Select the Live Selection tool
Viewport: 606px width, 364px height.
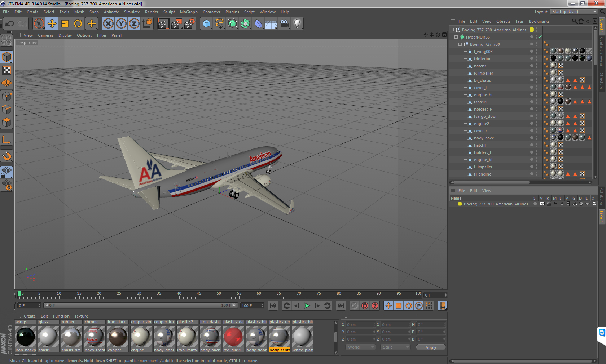pos(39,24)
